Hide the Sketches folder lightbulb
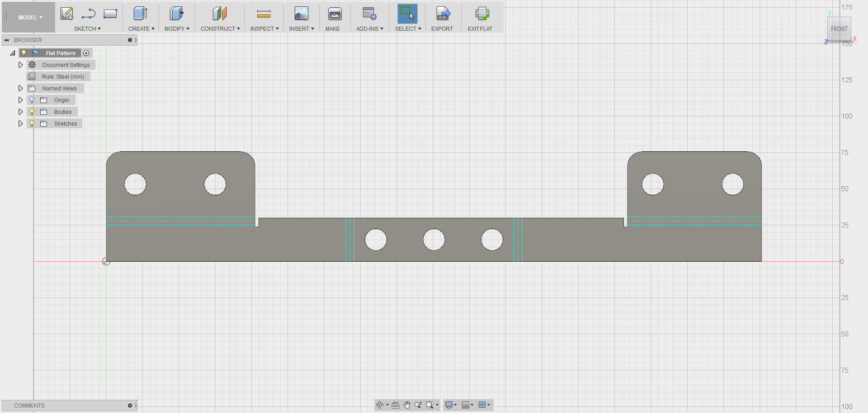868x413 pixels. click(x=32, y=123)
